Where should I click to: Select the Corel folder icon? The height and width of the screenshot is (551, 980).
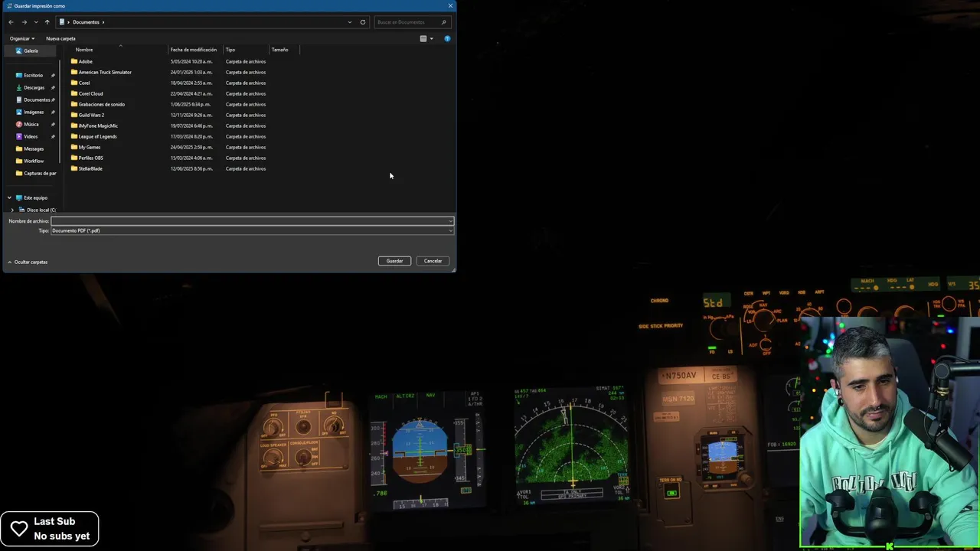[x=74, y=83]
